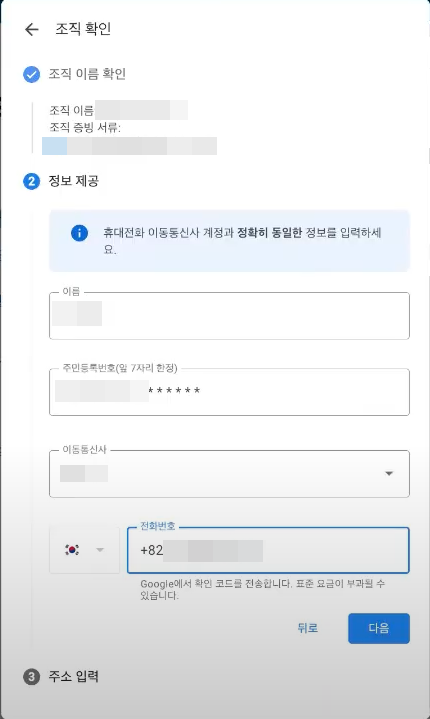
Task: Open the 조직 이름 확인 step
Action: tap(87, 74)
